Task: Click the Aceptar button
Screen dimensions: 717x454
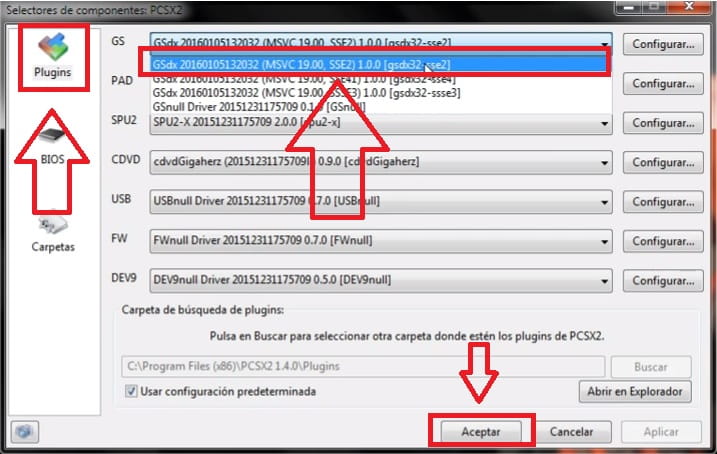Action: pyautogui.click(x=481, y=432)
